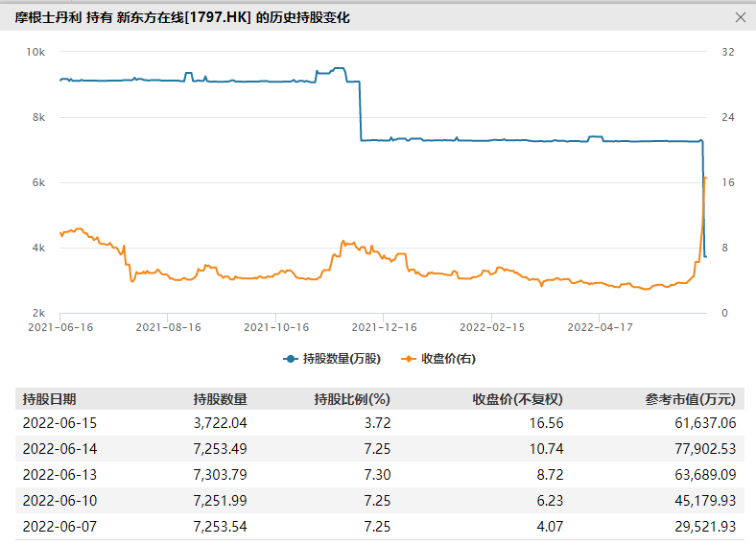Image resolution: width=756 pixels, height=545 pixels.
Task: Sort by the 持股数量 column header
Action: tap(220, 399)
